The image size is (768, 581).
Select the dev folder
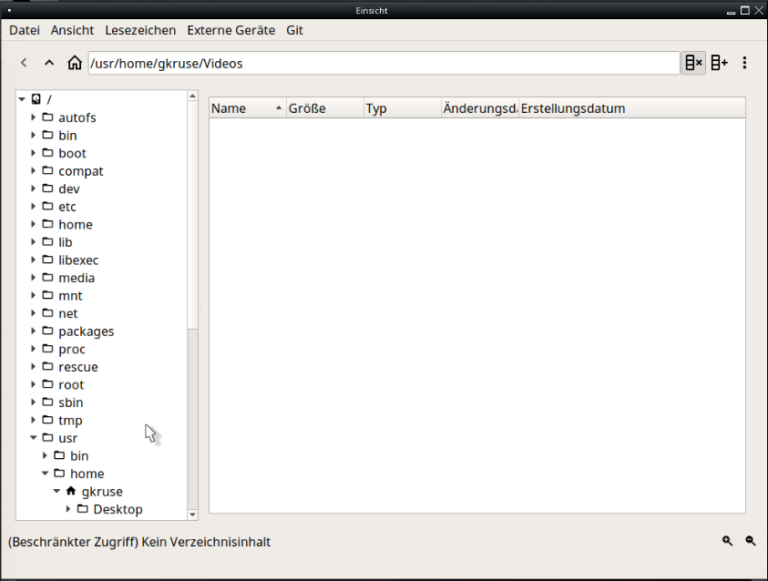(x=69, y=189)
